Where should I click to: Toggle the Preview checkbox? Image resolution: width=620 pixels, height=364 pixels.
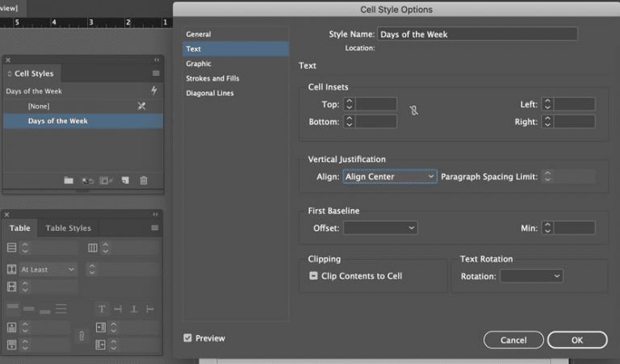click(x=188, y=338)
